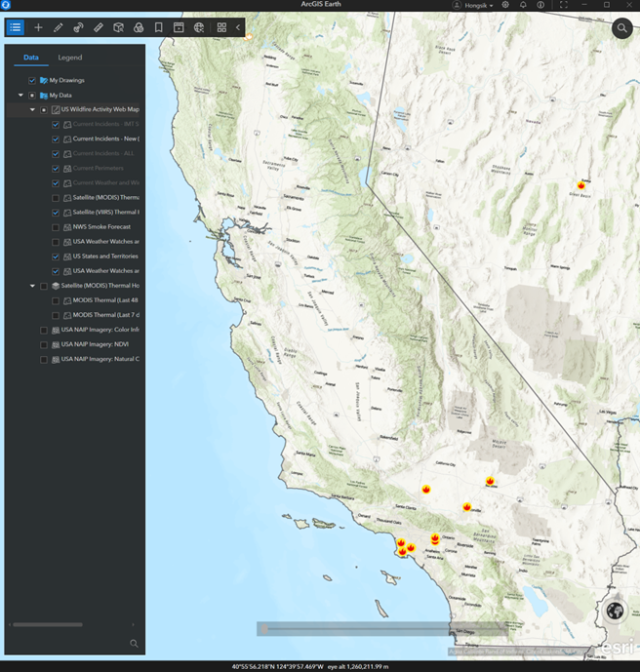This screenshot has width=640, height=672.
Task: Click the user avatar icon
Action: point(457,5)
